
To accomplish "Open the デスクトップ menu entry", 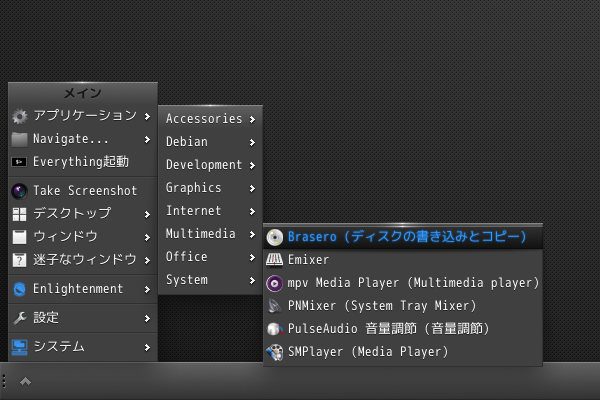I will [83, 214].
